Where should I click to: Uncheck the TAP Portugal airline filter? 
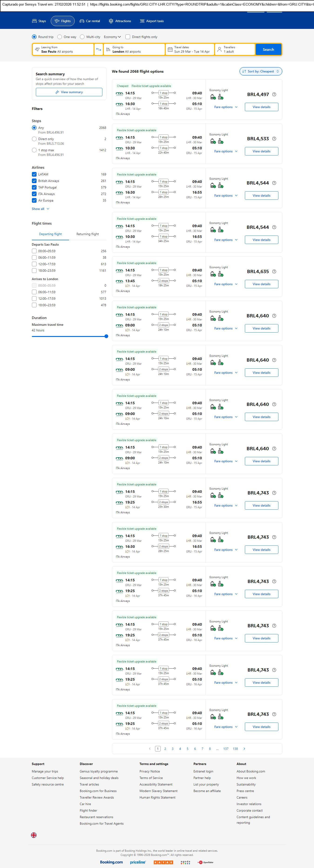tap(34, 187)
